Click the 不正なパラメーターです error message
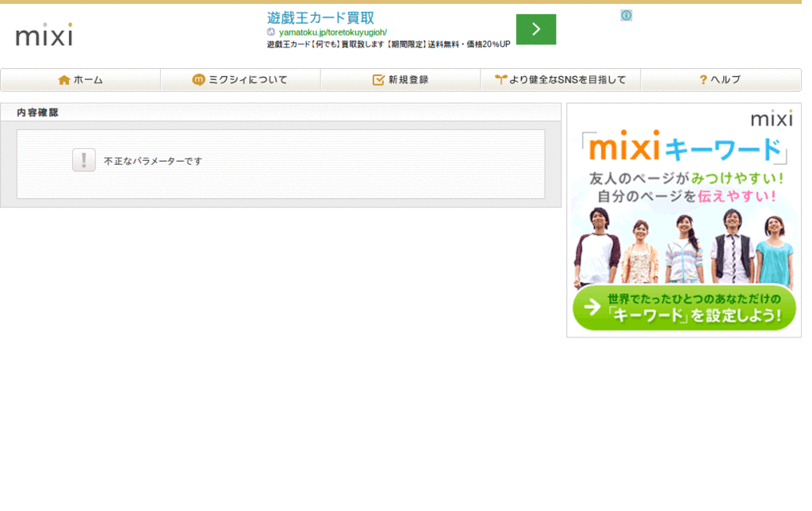 [x=153, y=162]
